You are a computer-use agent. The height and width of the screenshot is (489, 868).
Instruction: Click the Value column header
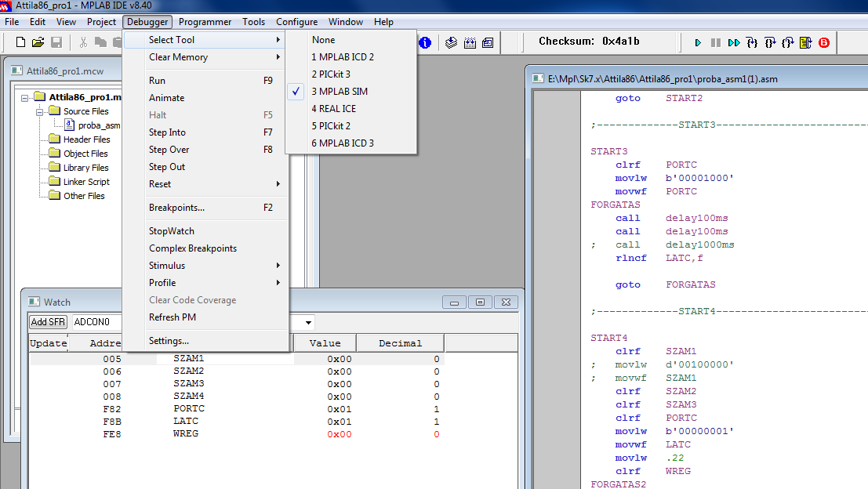325,343
